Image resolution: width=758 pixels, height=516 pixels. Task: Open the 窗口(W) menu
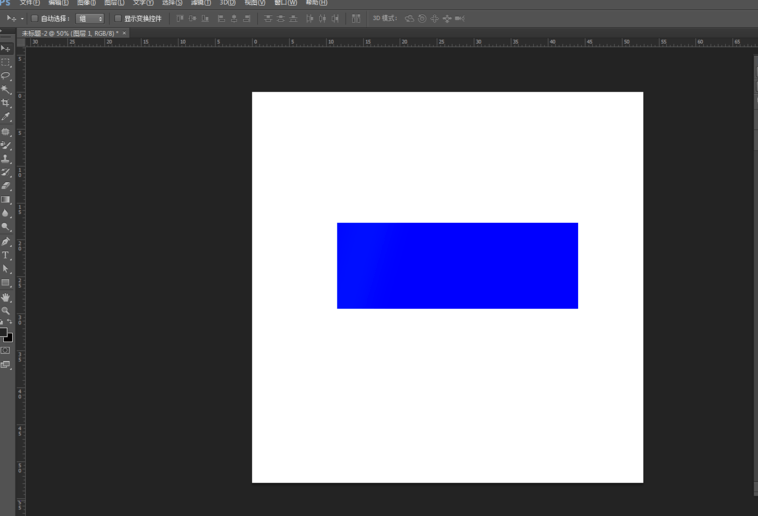point(285,2)
